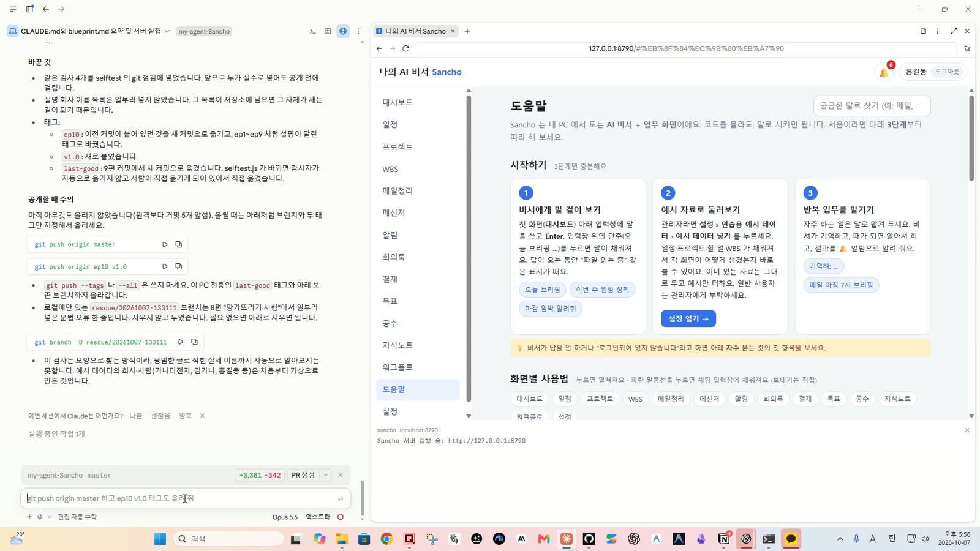Image resolution: width=980 pixels, height=551 pixels.
Task: Open a new preview tab with the plus
Action: point(467,31)
